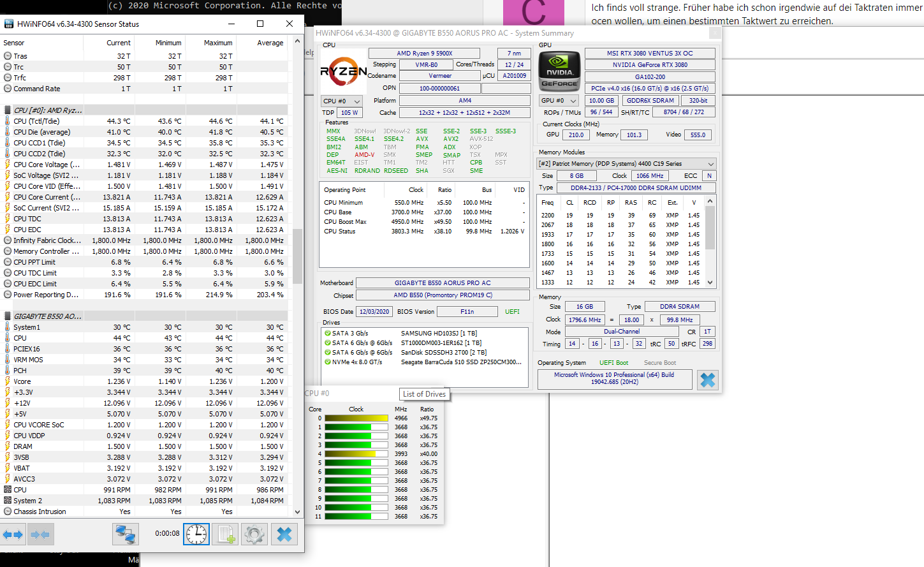Click the 0:00:08 elapsed time display
This screenshot has height=567, width=924.
[x=167, y=533]
